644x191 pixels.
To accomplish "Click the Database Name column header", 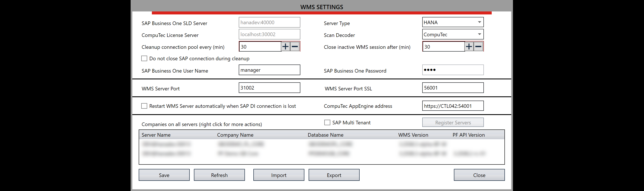I will pyautogui.click(x=325, y=135).
